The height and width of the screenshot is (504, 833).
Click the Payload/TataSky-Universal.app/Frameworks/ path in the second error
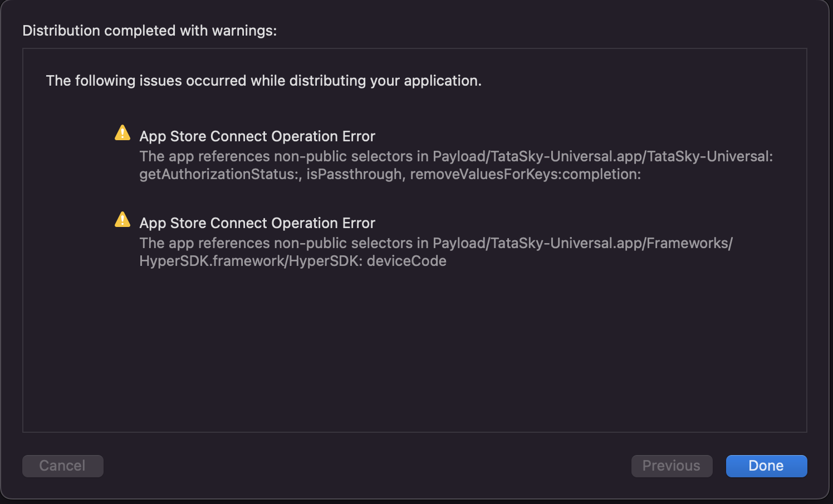582,243
